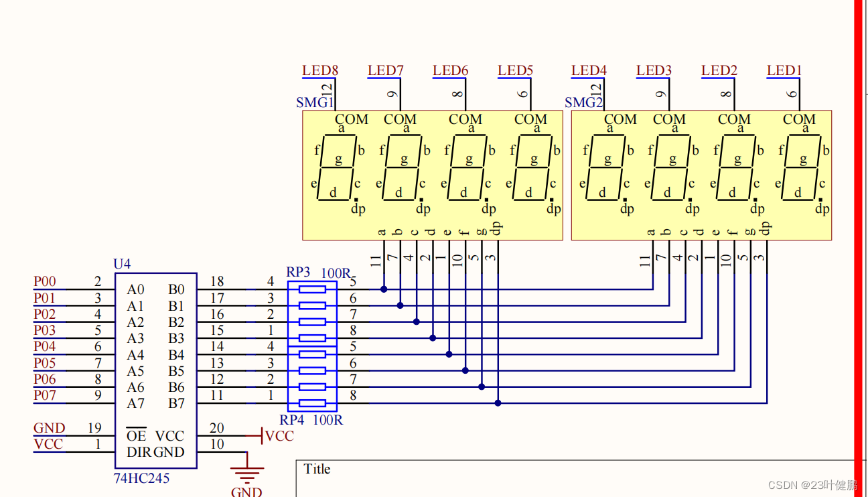Select the seven-segment digit wired to LED2
Viewport: 868px width, 497px height.
737,167
